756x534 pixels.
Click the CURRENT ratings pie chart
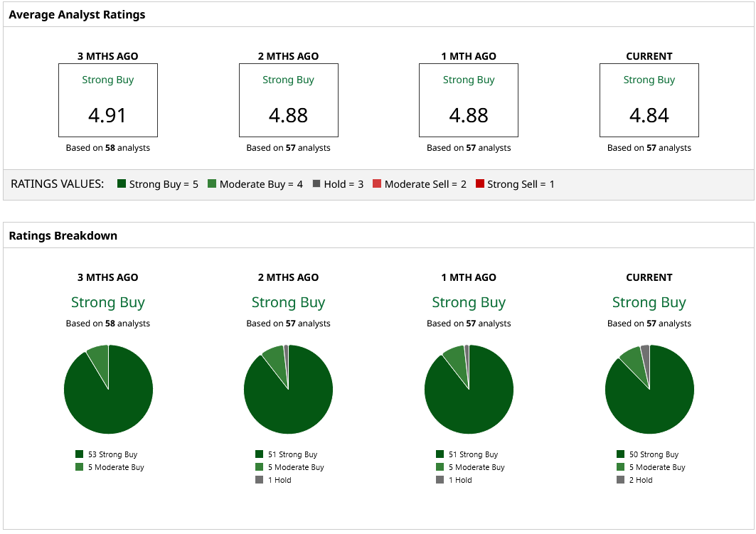coord(649,390)
